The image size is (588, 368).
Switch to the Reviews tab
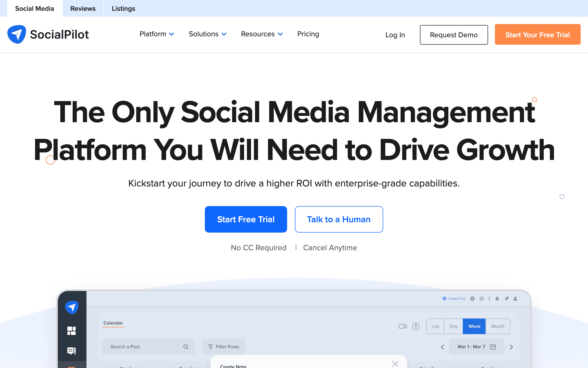(83, 9)
